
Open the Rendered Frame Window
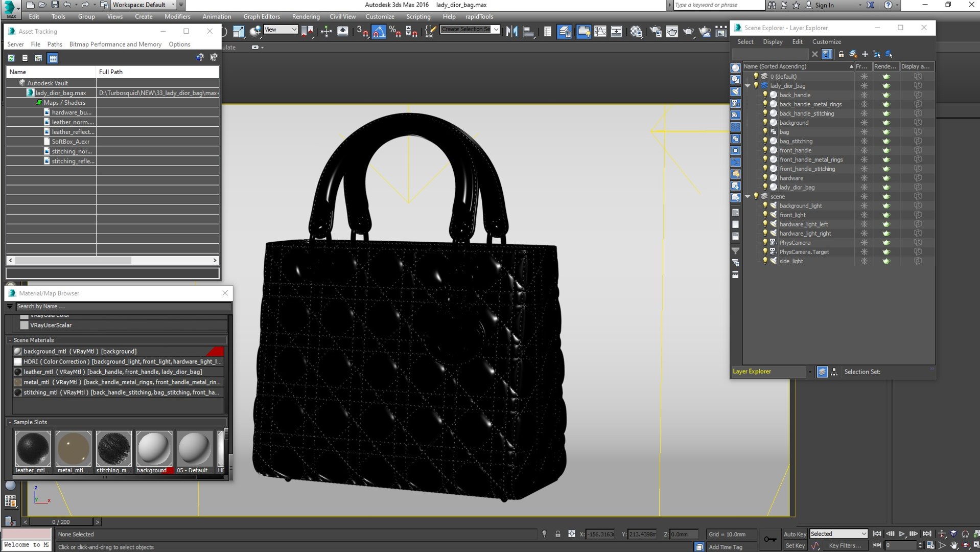(672, 32)
